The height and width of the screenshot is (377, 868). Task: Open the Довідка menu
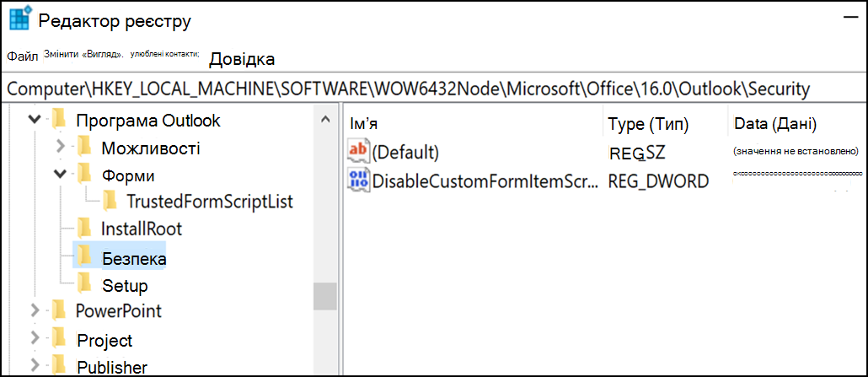242,59
